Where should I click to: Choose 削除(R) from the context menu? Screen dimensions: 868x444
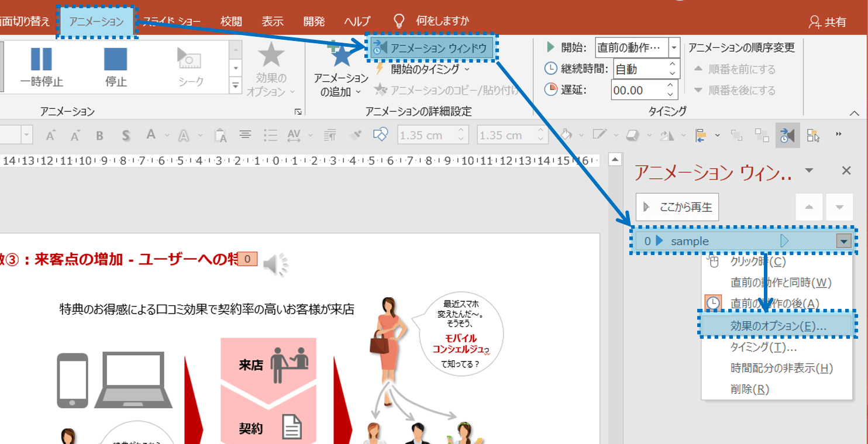pyautogui.click(x=776, y=389)
